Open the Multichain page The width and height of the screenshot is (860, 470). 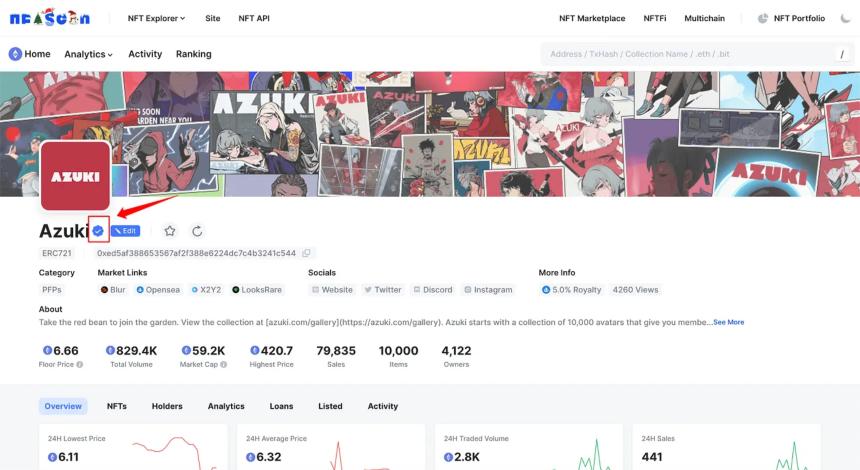tap(704, 18)
